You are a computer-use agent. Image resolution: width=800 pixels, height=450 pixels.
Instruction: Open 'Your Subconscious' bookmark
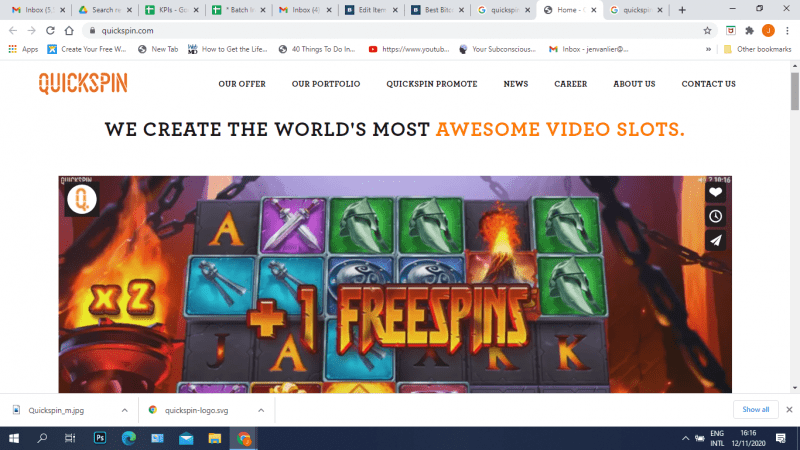(x=497, y=49)
